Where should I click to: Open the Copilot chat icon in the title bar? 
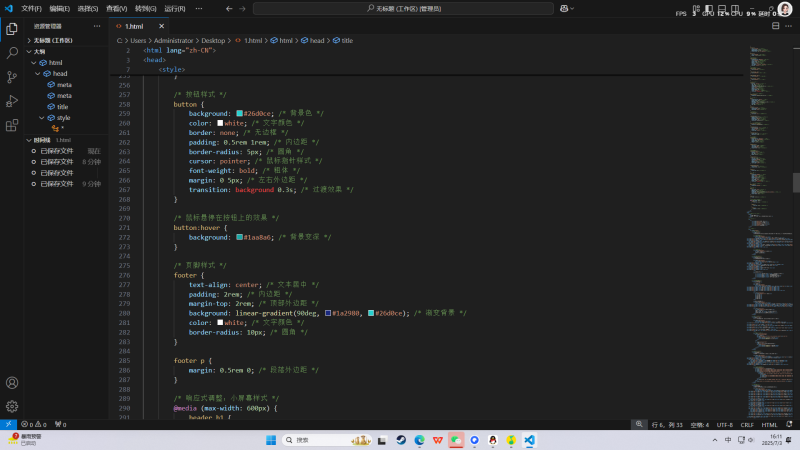pos(564,9)
